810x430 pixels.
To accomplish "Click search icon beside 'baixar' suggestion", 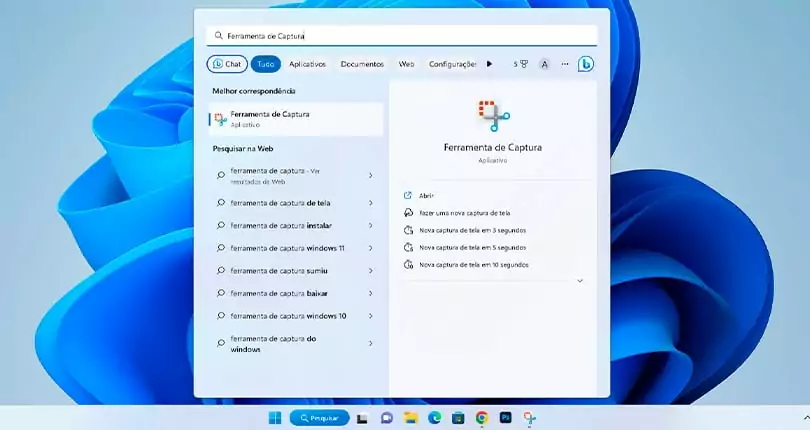I will pyautogui.click(x=221, y=293).
